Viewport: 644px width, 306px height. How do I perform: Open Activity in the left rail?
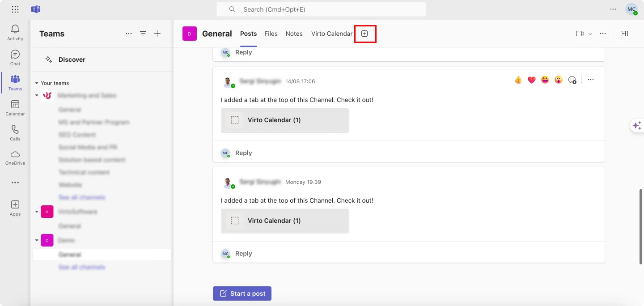click(15, 33)
